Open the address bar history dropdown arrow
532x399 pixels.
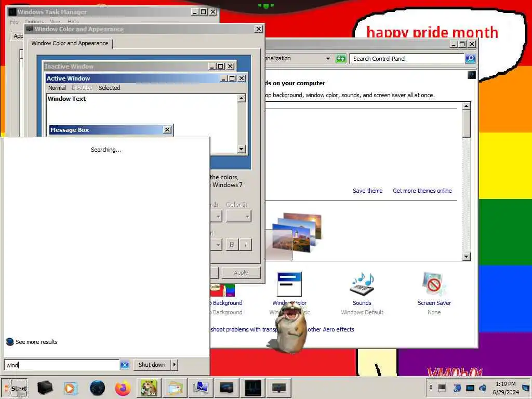(328, 59)
